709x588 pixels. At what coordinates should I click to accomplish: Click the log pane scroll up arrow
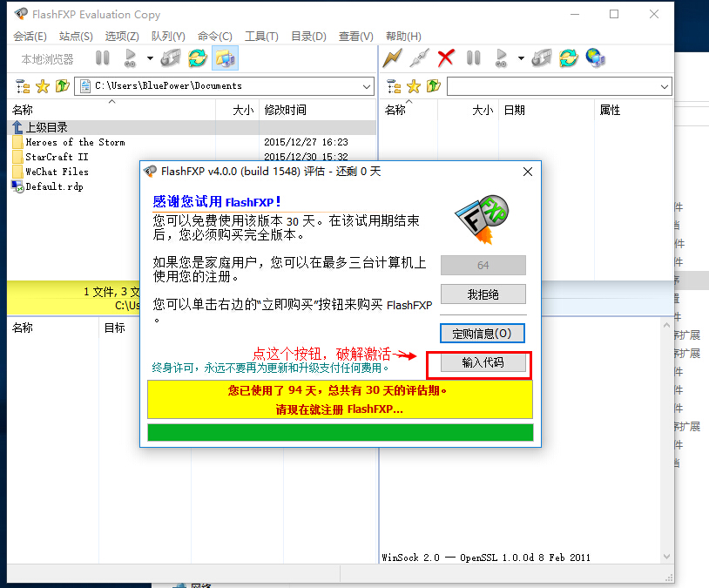coord(666,325)
